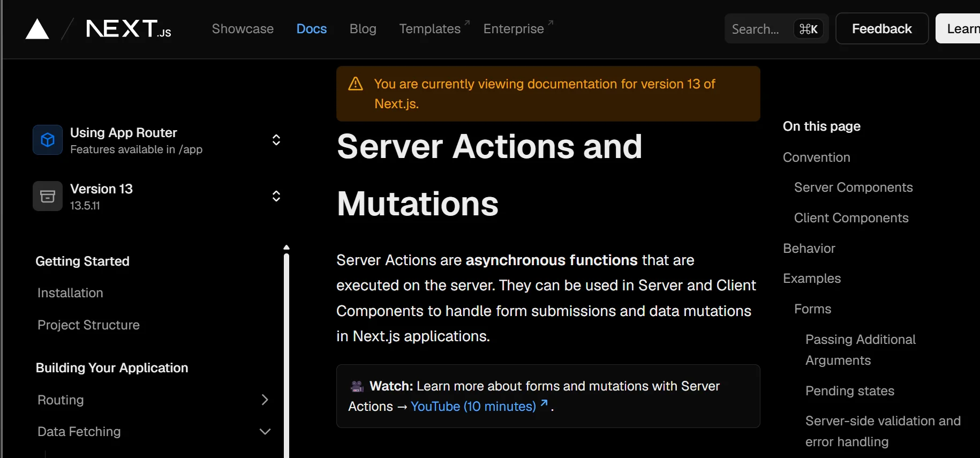Click the video camera icon beside Watch
This screenshot has height=458, width=980.
tap(357, 386)
